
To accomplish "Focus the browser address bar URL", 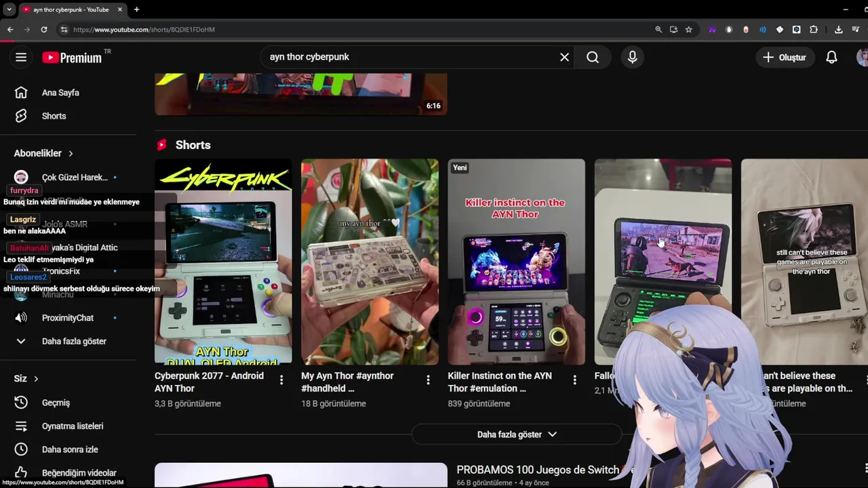I will pyautogui.click(x=144, y=30).
